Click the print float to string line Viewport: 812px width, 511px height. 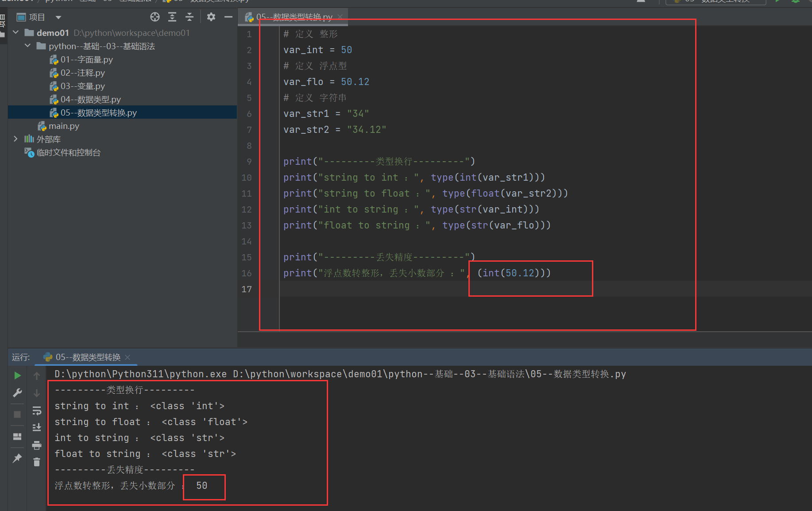[x=417, y=225]
